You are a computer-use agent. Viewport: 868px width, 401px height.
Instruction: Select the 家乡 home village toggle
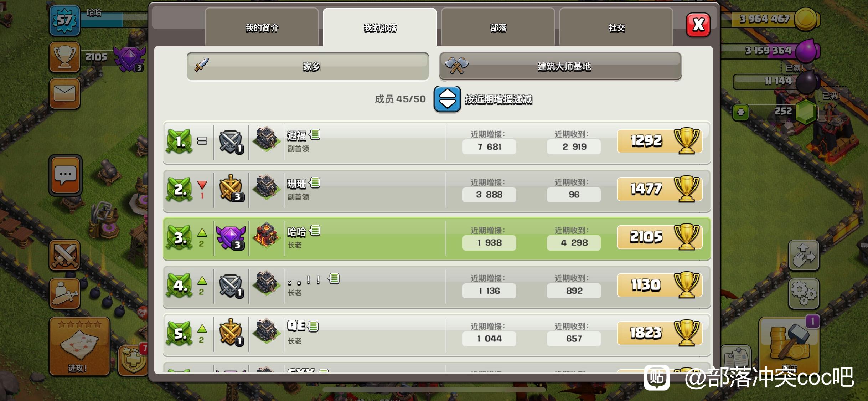[x=308, y=66]
